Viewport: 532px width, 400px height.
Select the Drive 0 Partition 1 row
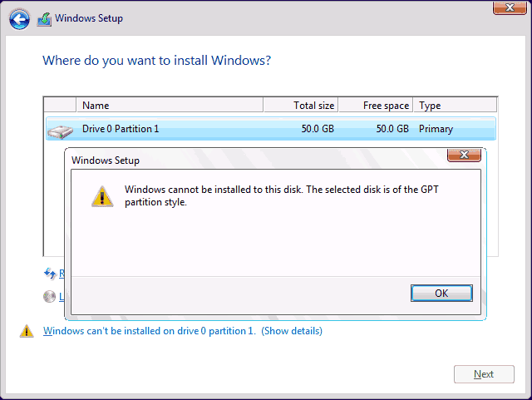249,129
